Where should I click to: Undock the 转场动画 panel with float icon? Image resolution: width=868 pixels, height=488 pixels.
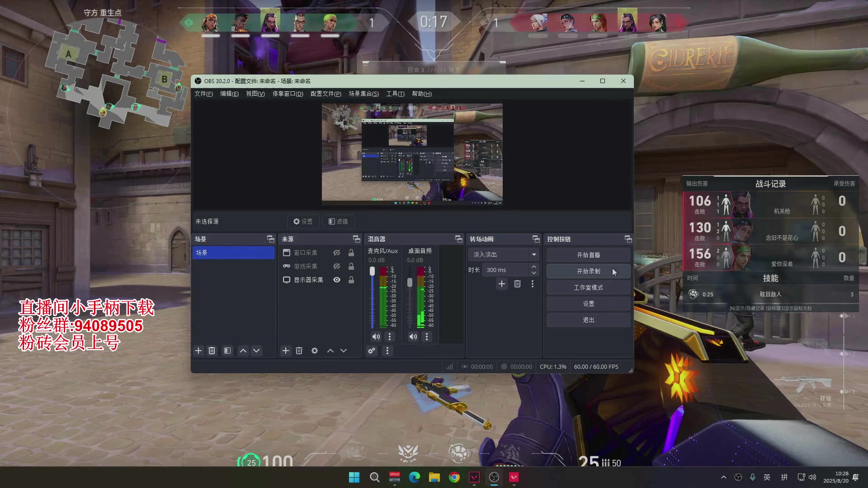(536, 239)
